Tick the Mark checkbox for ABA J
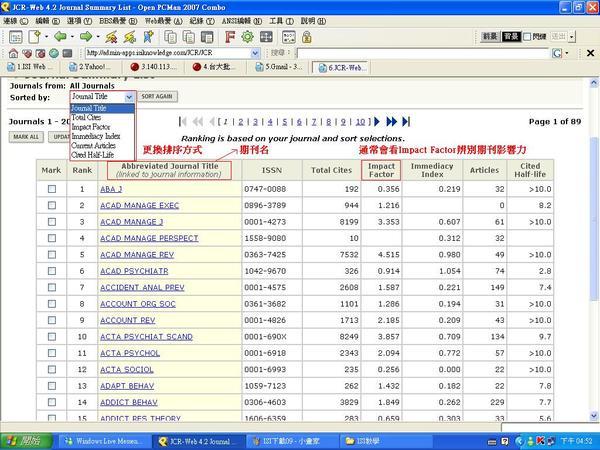Image resolution: width=600 pixels, height=450 pixels. click(52, 189)
